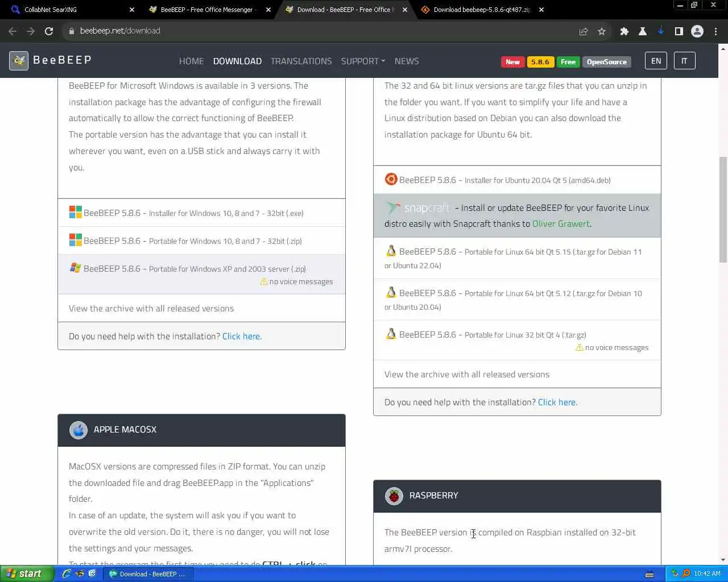Open the Oliver Grawert link
The width and height of the screenshot is (728, 582).
561,224
